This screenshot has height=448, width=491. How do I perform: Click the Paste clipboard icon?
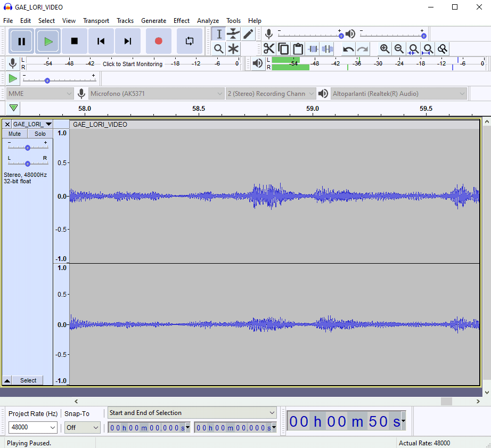point(298,49)
